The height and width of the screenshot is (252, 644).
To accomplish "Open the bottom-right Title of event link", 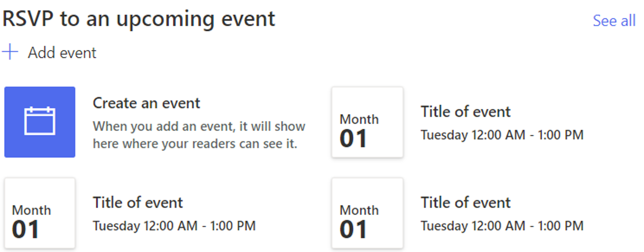I will click(465, 203).
